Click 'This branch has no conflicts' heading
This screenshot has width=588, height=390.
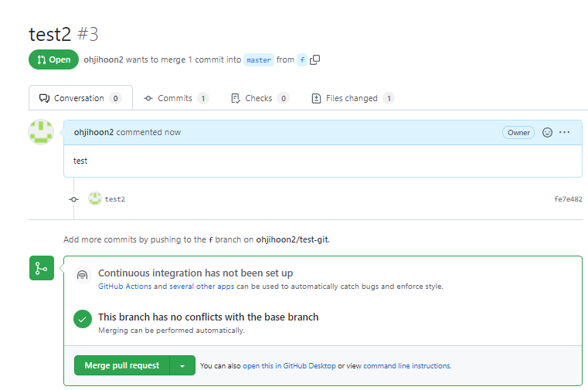[208, 317]
